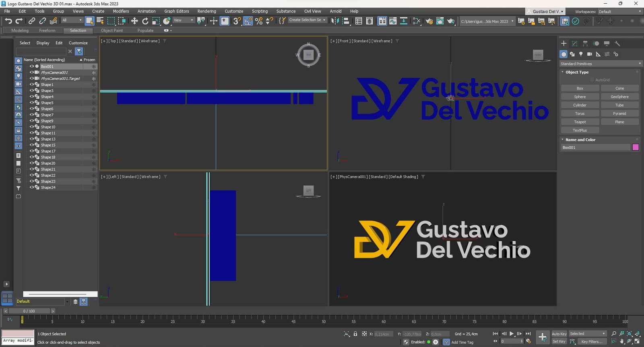Click the Undo arrow in main toolbar

pyautogui.click(x=8, y=21)
